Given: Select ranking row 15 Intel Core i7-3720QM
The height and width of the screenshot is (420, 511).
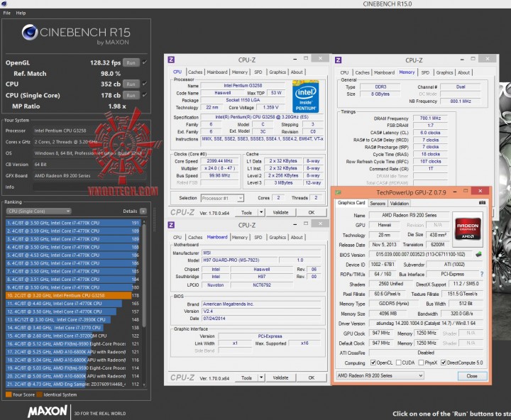Looking at the screenshot, I should click(72, 336).
